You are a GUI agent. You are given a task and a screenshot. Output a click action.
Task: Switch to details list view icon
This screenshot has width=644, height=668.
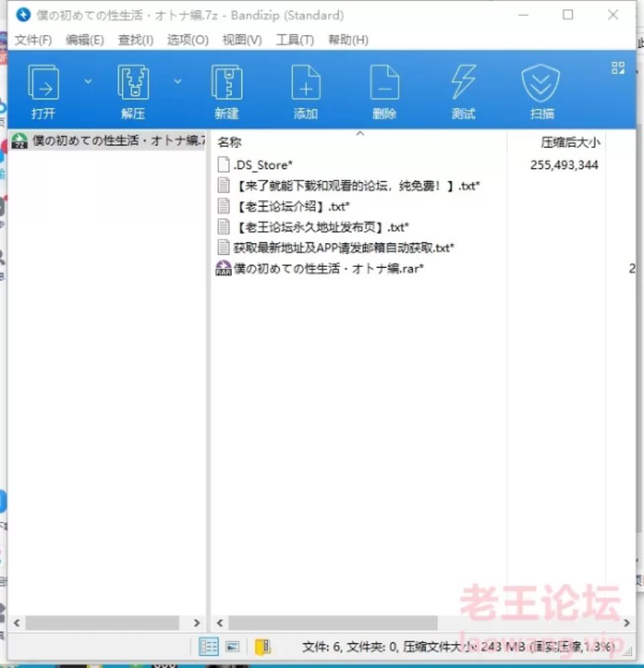click(209, 647)
